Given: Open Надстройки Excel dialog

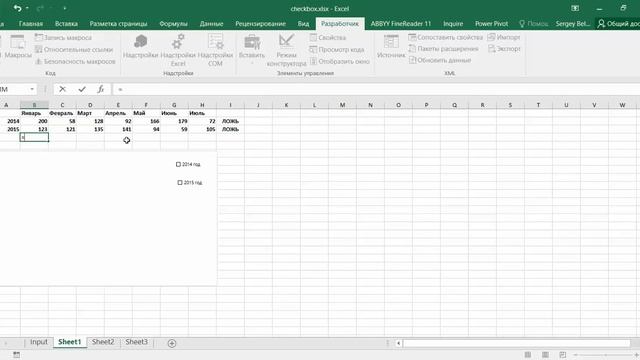Looking at the screenshot, I should point(178,50).
